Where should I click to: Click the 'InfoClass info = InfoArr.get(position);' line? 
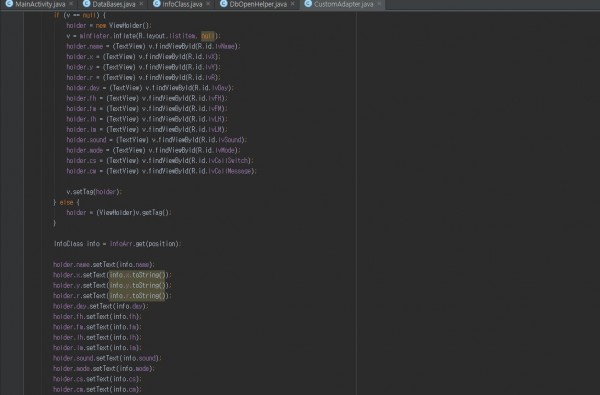(x=117, y=244)
